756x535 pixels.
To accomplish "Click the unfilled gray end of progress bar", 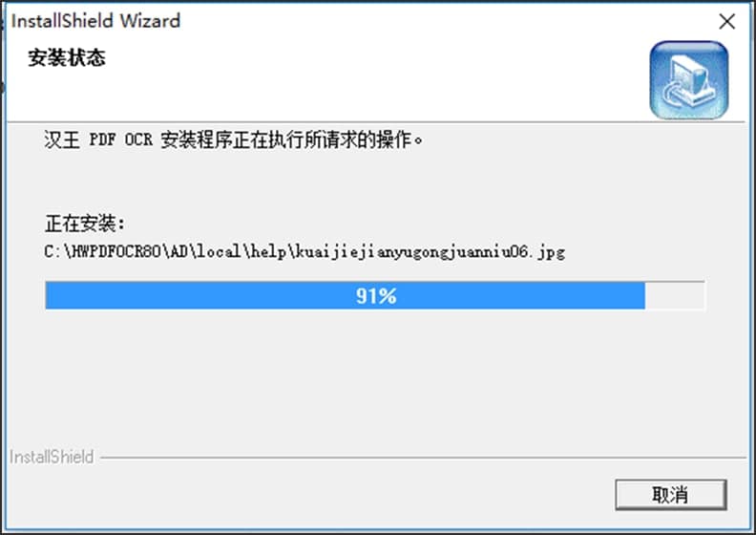I will pyautogui.click(x=675, y=296).
